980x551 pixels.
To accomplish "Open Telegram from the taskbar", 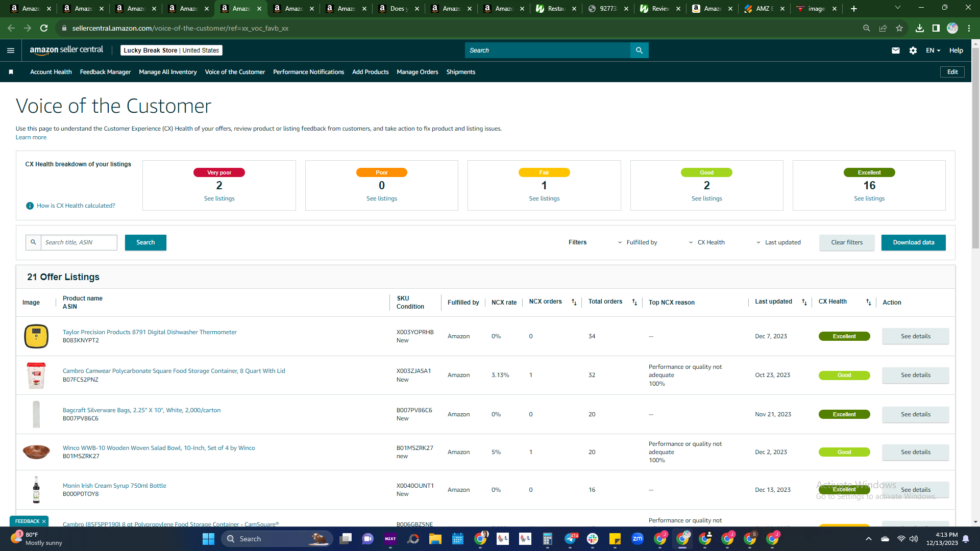I will pos(570,539).
